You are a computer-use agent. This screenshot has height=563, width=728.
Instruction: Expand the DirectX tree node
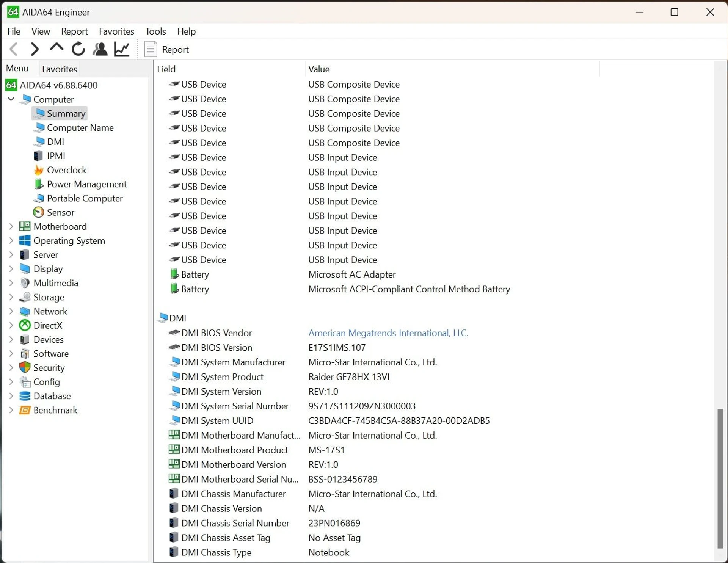click(x=11, y=325)
